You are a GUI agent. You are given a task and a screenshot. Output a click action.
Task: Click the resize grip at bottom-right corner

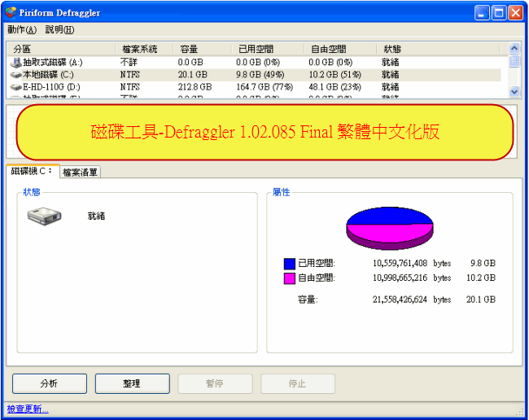point(519,411)
